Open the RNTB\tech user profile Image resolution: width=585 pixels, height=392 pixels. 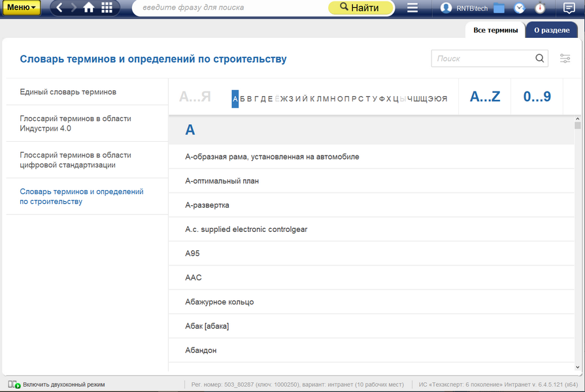coord(464,8)
